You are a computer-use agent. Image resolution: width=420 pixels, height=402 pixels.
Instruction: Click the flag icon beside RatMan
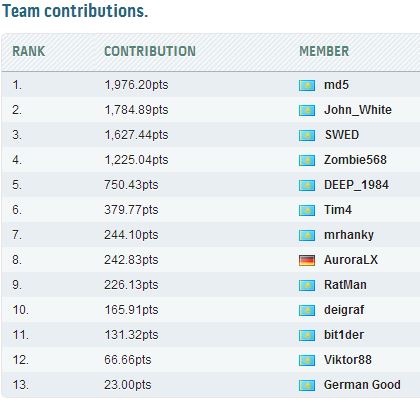(307, 285)
